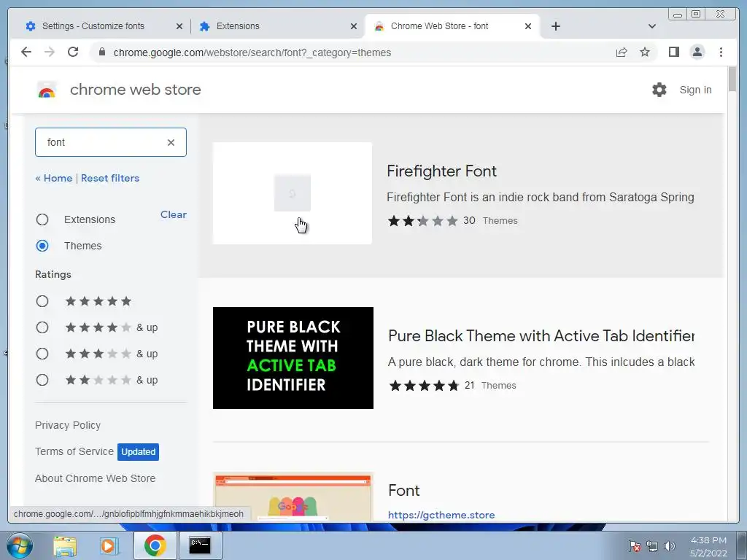Click the address bar URL
Viewport: 747px width, 560px height.
coord(252,52)
